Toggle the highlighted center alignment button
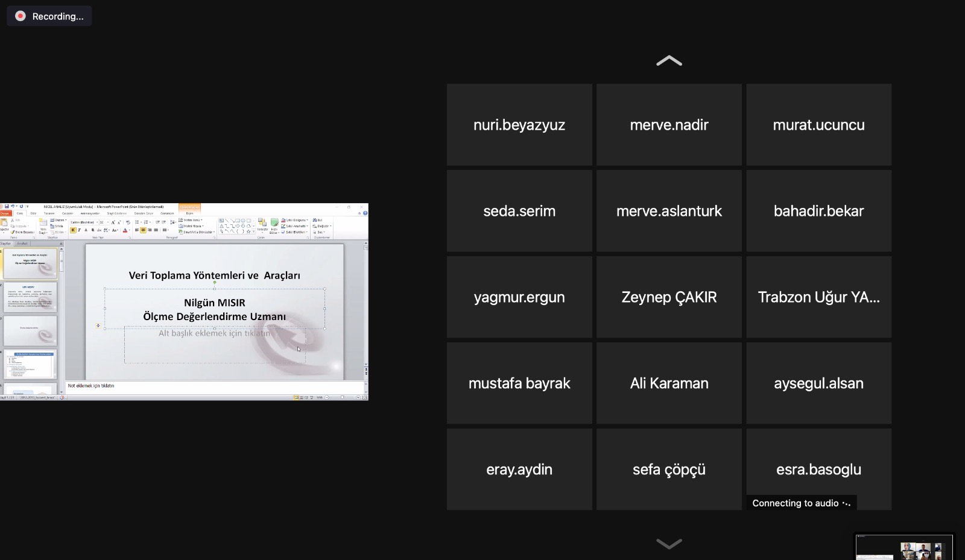 pos(143,230)
